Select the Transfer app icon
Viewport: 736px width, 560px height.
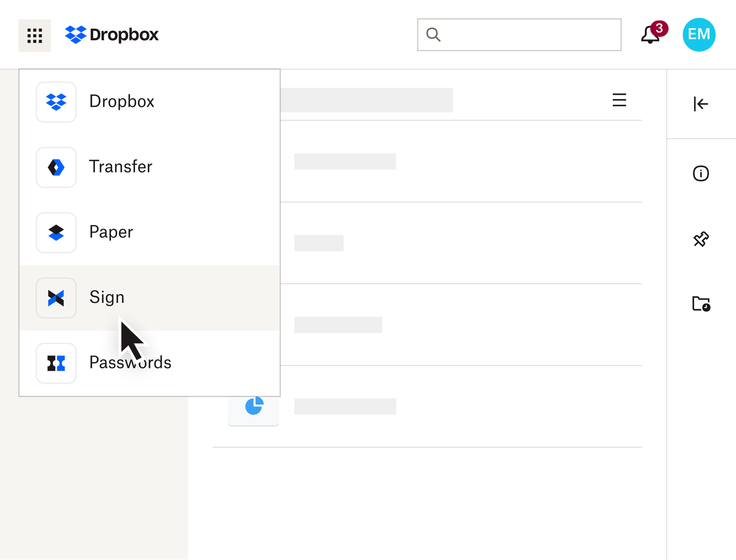(56, 167)
